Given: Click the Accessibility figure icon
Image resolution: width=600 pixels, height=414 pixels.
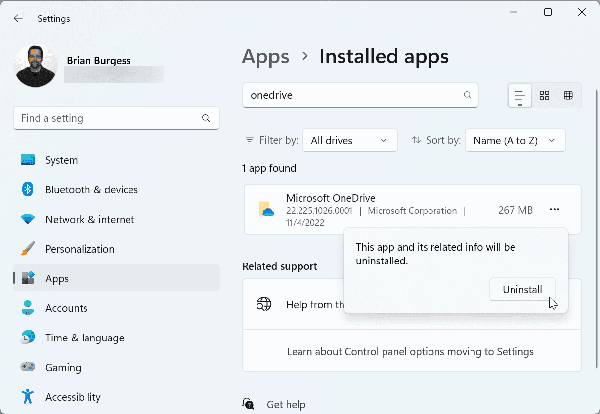Looking at the screenshot, I should tap(28, 396).
